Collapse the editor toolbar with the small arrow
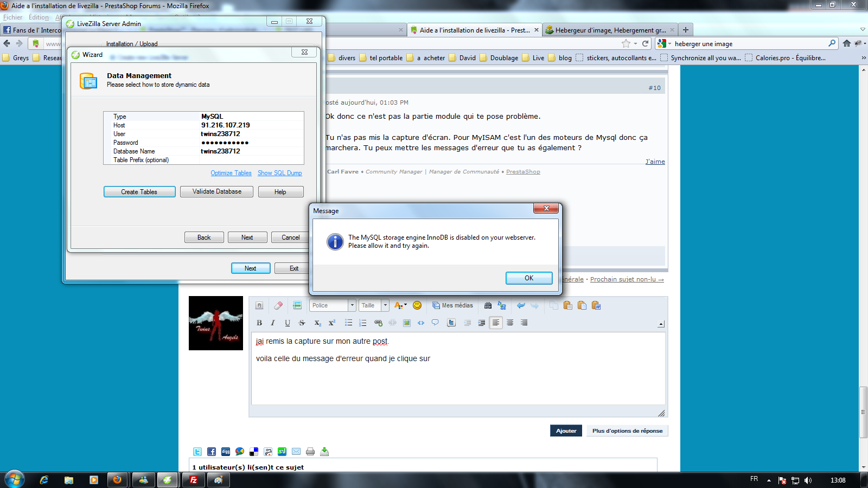The image size is (868, 488). click(661, 324)
